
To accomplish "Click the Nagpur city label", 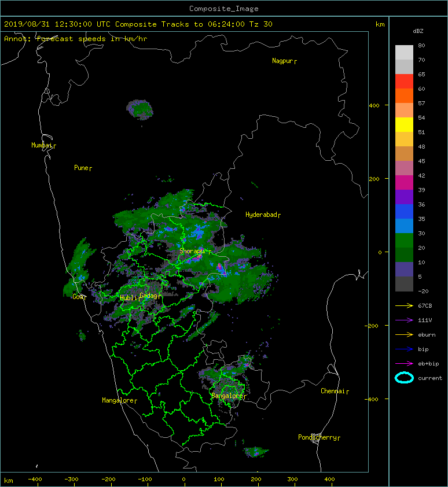I will pos(282,61).
